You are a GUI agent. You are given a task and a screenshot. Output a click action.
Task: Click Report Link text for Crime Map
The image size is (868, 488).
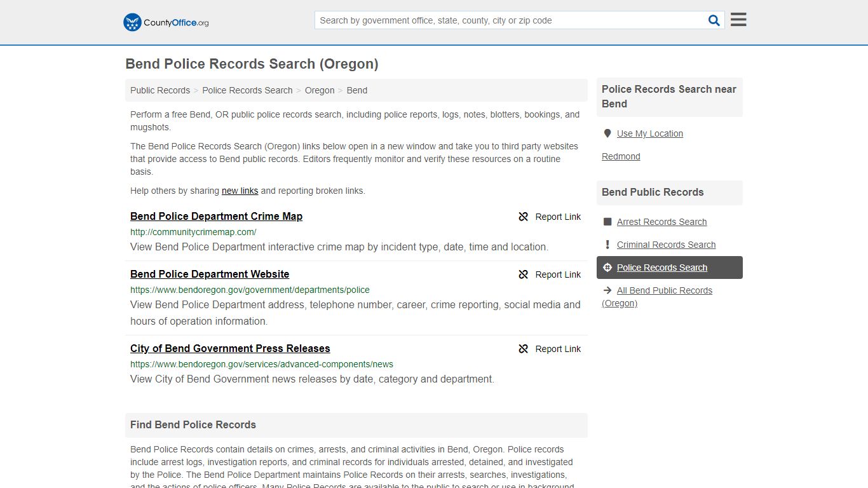point(558,217)
